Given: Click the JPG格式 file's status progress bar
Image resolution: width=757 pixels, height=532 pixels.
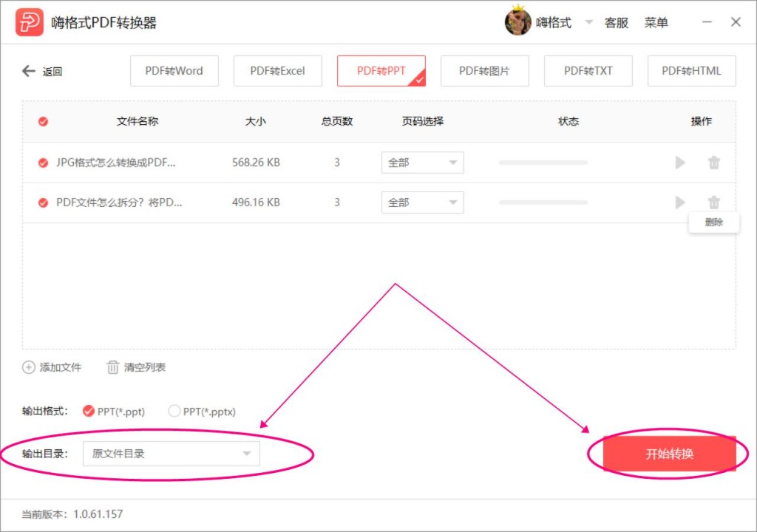Looking at the screenshot, I should (x=543, y=163).
